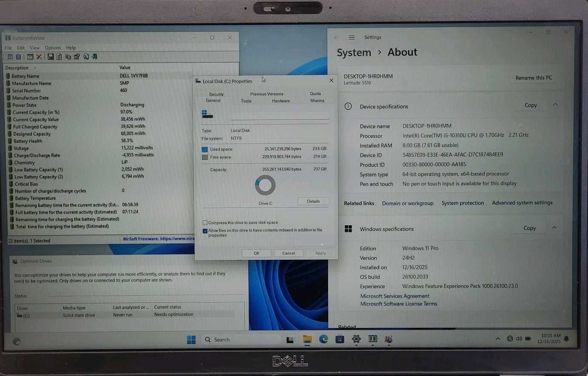This screenshot has height=376, width=588.
Task: Open the notification bell in the taskbar
Action: coord(566,339)
